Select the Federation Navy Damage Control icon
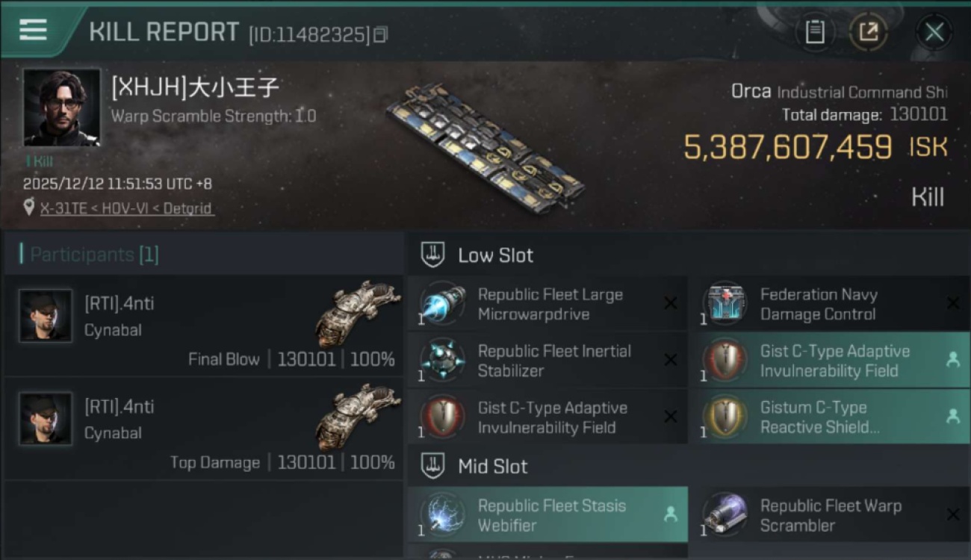The height and width of the screenshot is (560, 971). (725, 305)
